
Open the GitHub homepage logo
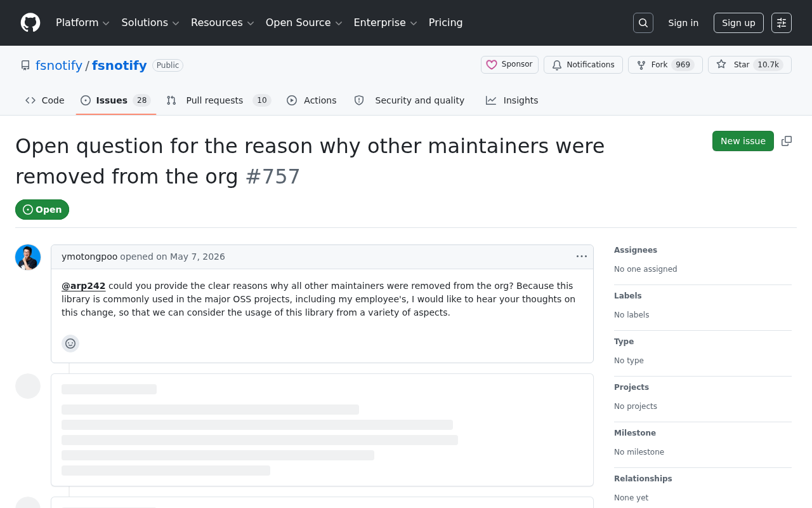pos(30,23)
